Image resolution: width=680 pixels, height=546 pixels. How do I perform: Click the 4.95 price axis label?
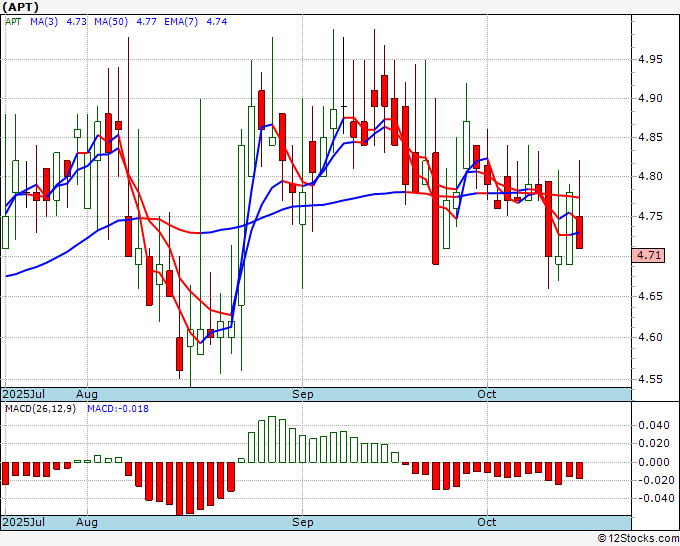coord(651,59)
